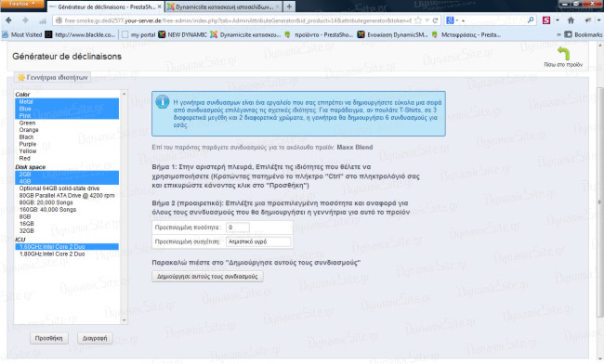Select 8GB under Disk space
The height and width of the screenshot is (364, 604).
[x=67, y=216]
